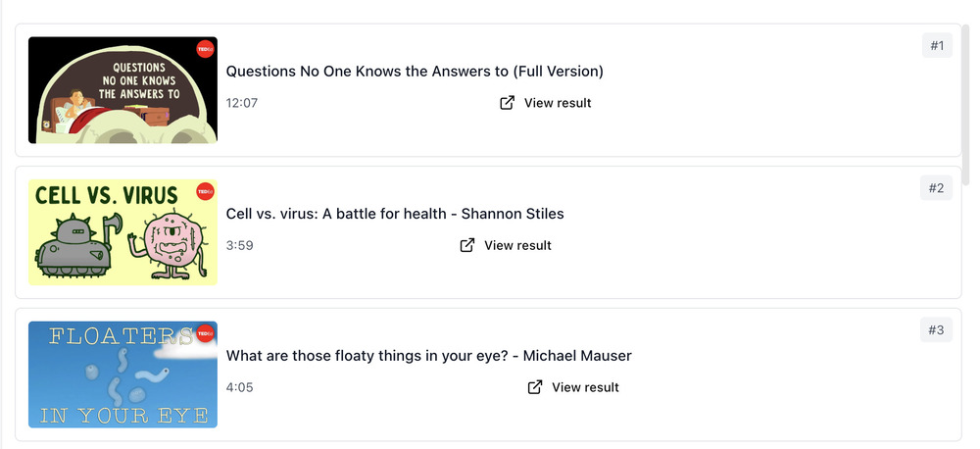Click TED-Ed badge on Floaters thumbnail

[205, 334]
